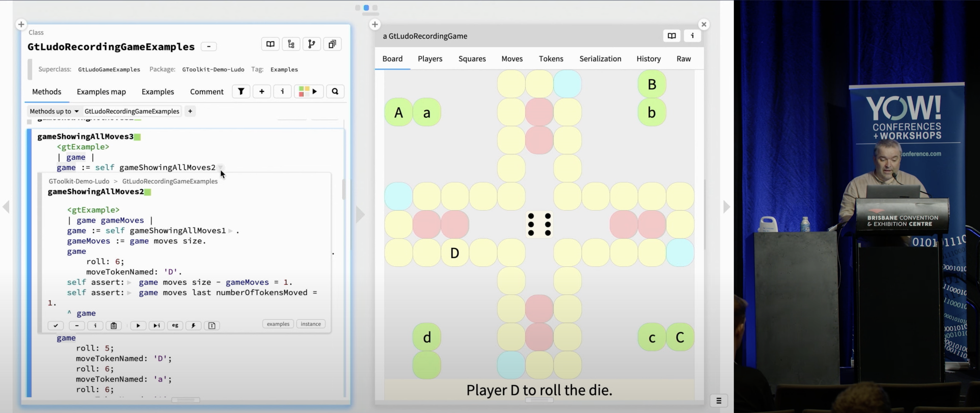Select the Squares tab

472,59
